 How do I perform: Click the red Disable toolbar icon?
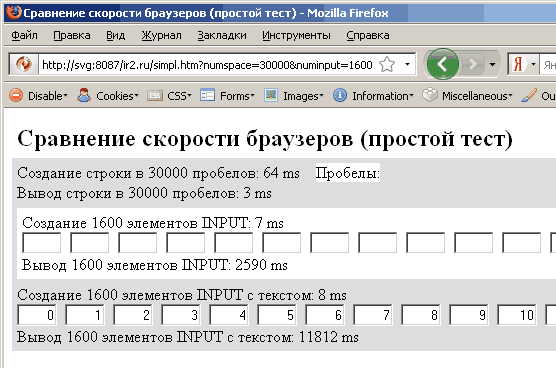point(16,95)
